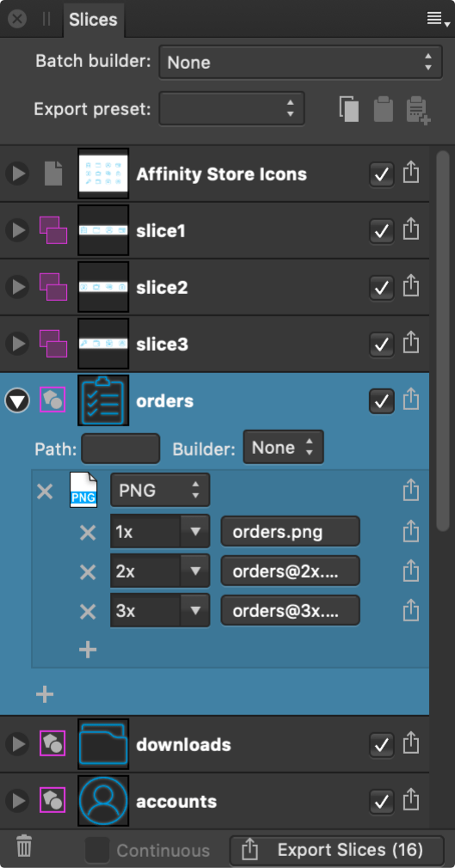Remove the 3x size from orders
The image size is (455, 868).
click(x=88, y=612)
